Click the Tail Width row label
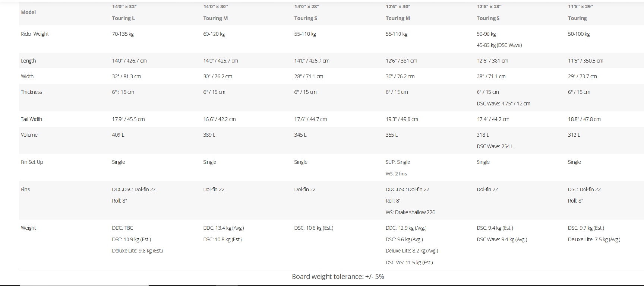The height and width of the screenshot is (286, 644). (31, 119)
